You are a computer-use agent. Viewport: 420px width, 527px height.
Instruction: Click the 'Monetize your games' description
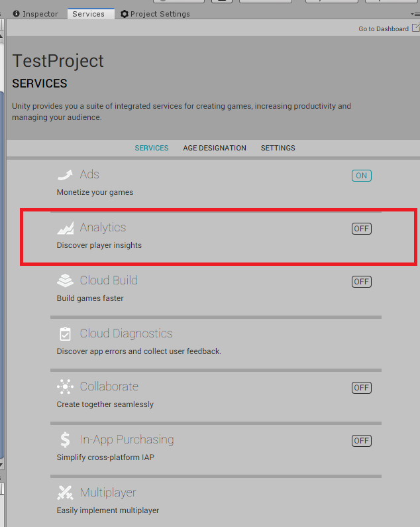coord(95,192)
